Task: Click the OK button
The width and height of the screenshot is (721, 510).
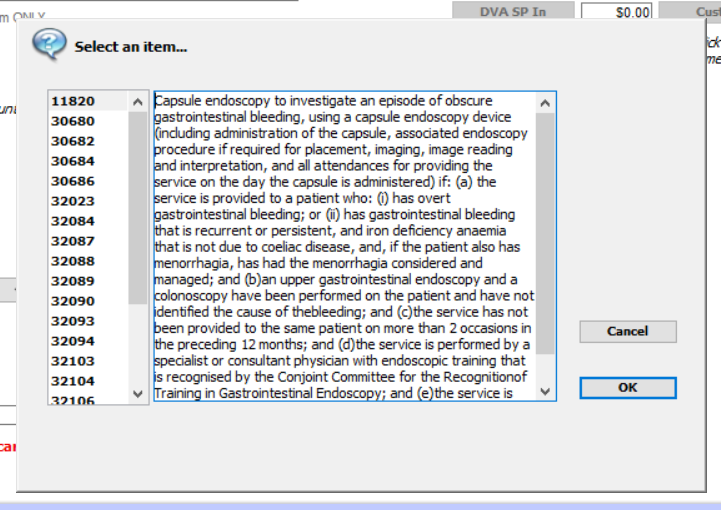Action: click(628, 388)
